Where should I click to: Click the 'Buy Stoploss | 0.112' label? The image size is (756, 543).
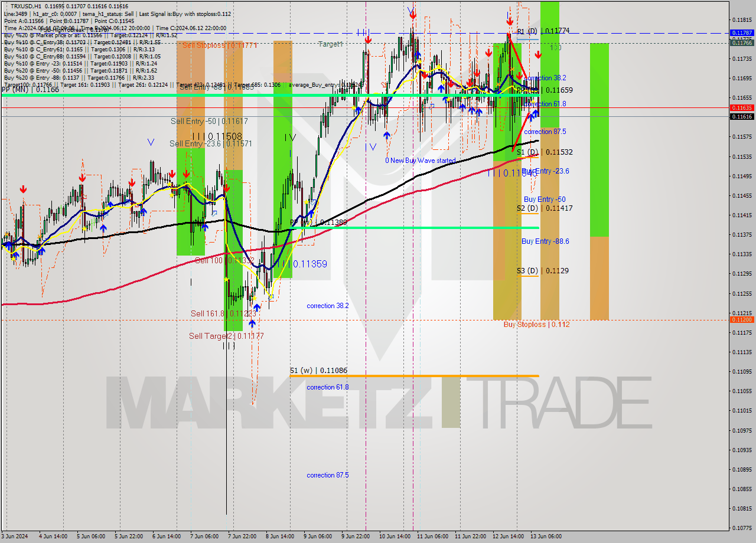pos(536,325)
